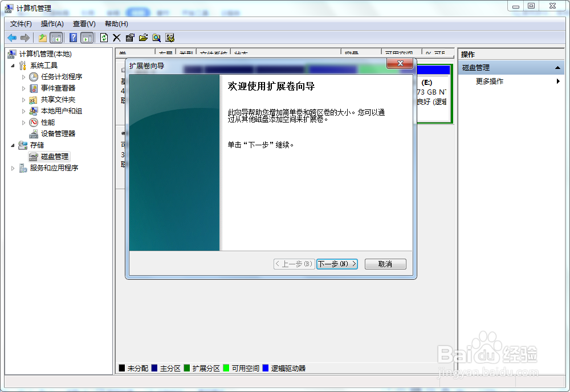Click the green 扩展分区 legend swatch

coord(187,368)
